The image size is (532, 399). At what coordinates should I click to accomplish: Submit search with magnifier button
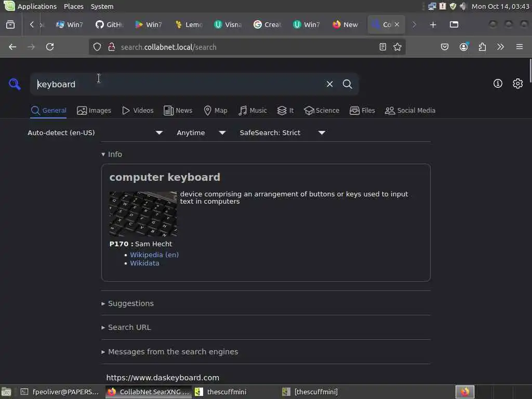point(347,84)
